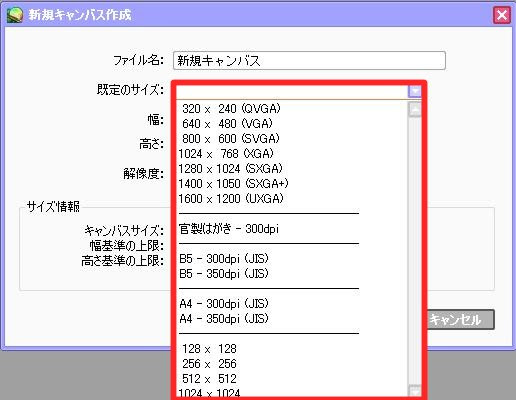Pick the 256 x 256 preset
Image resolution: width=516 pixels, height=400 pixels.
(209, 364)
